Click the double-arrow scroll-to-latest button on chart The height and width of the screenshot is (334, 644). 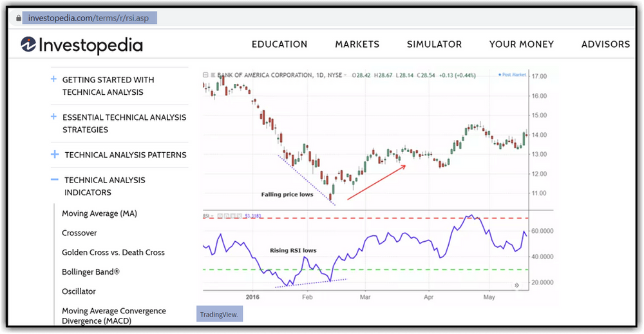pyautogui.click(x=517, y=285)
